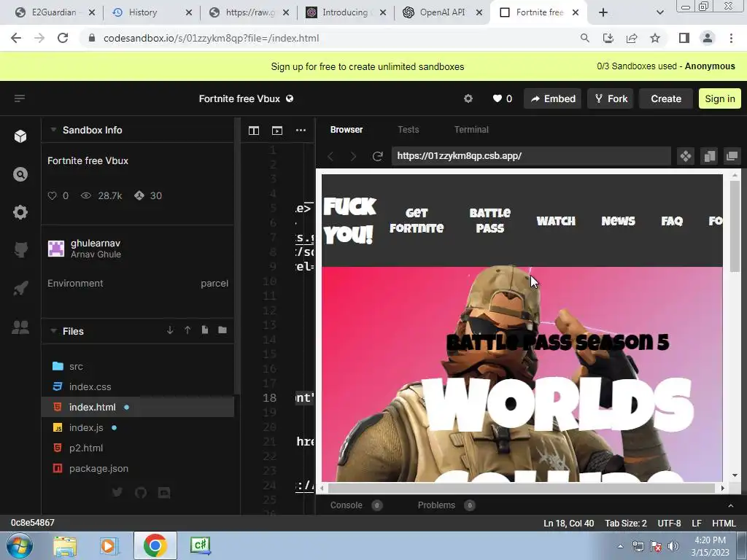Open ghulearnav author profile link

[96, 244]
